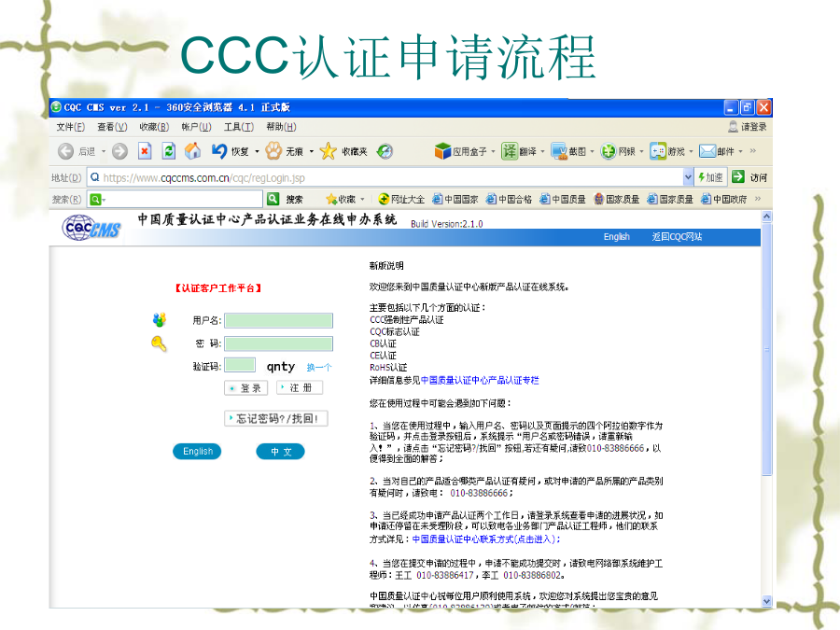
Task: Expand the 恢复 dropdown arrow
Action: 257,152
